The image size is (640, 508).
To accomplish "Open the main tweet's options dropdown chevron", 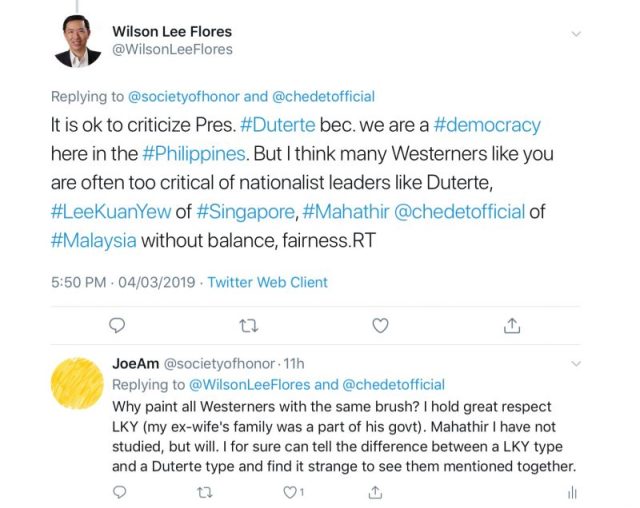I will 575,34.
